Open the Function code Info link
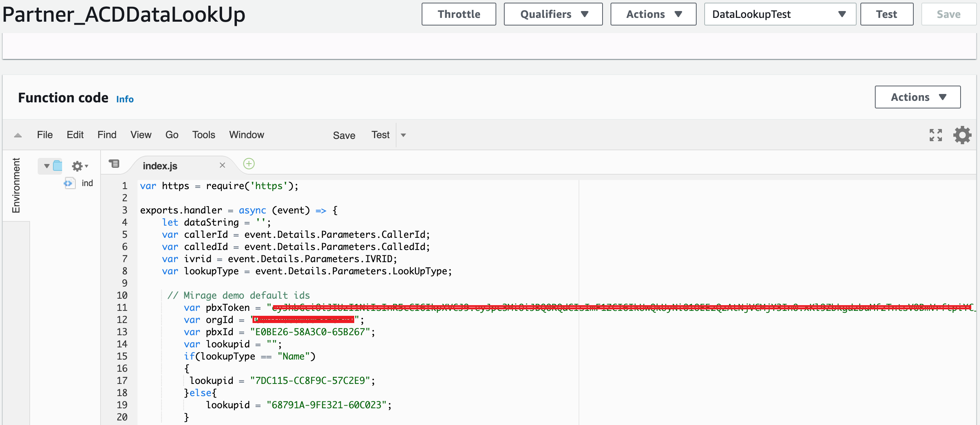This screenshot has height=425, width=980. (x=125, y=99)
